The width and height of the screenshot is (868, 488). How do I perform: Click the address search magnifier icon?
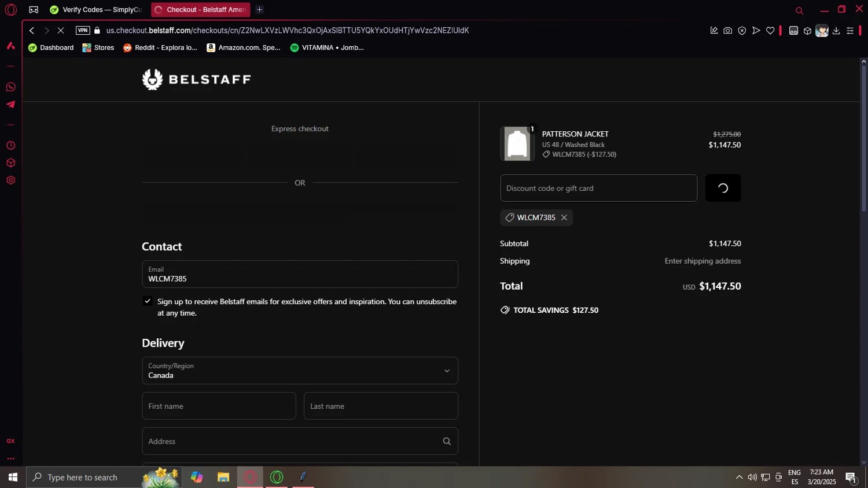(447, 441)
